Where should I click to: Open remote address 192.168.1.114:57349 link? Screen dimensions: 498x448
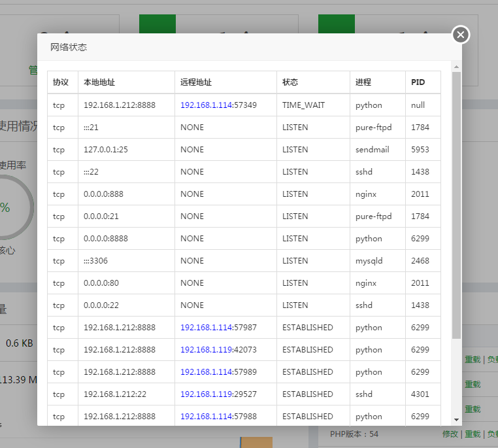click(206, 105)
